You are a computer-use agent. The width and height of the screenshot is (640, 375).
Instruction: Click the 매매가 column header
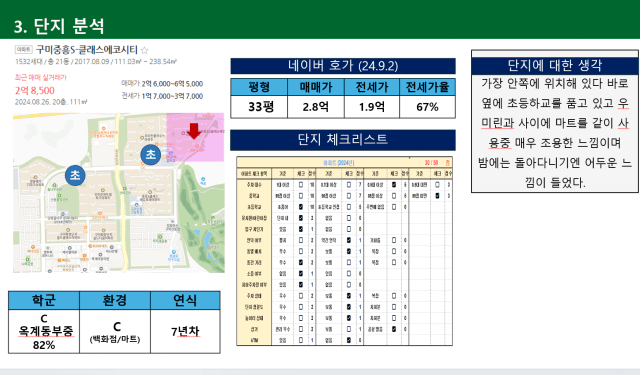click(316, 87)
